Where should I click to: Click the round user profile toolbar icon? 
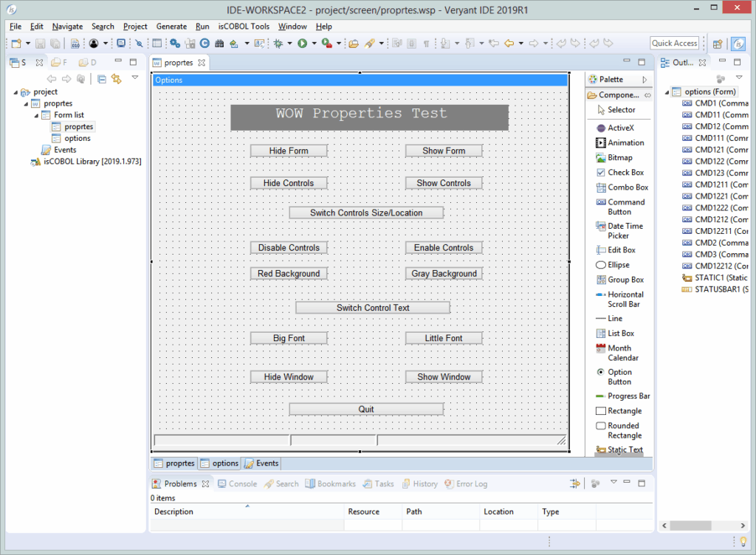pyautogui.click(x=94, y=44)
